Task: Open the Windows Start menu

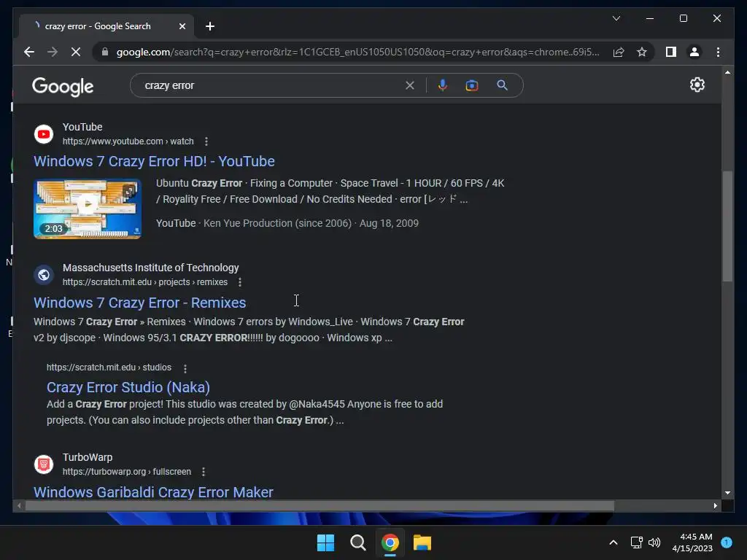Action: [326, 542]
